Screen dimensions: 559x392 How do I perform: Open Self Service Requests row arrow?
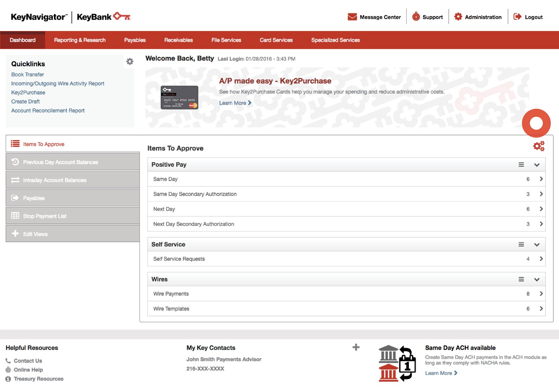541,259
